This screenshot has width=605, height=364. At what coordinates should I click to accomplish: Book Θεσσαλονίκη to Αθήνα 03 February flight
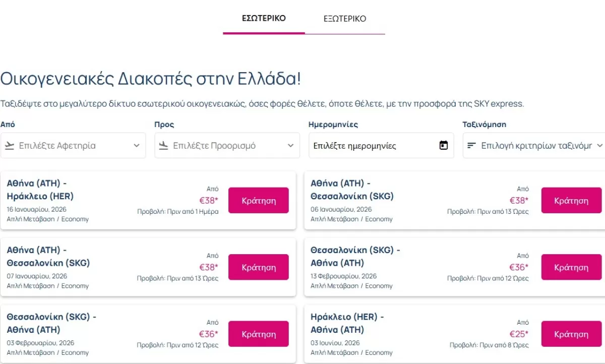pyautogui.click(x=259, y=334)
